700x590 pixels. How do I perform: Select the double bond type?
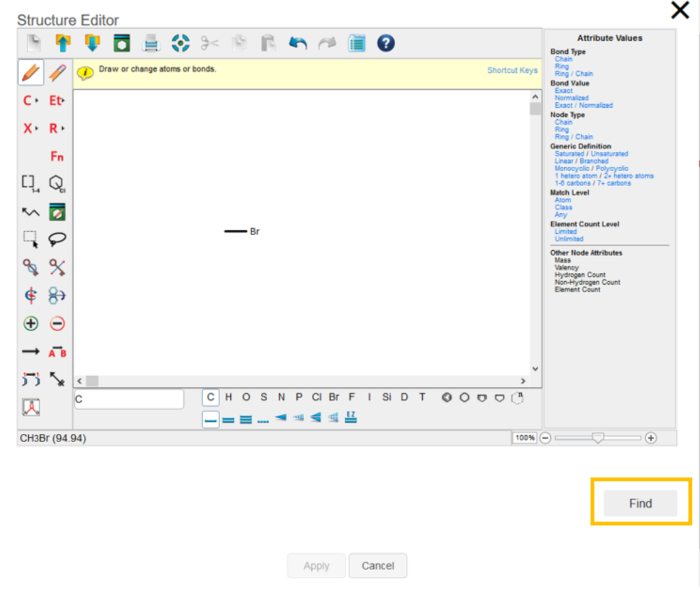(x=228, y=419)
